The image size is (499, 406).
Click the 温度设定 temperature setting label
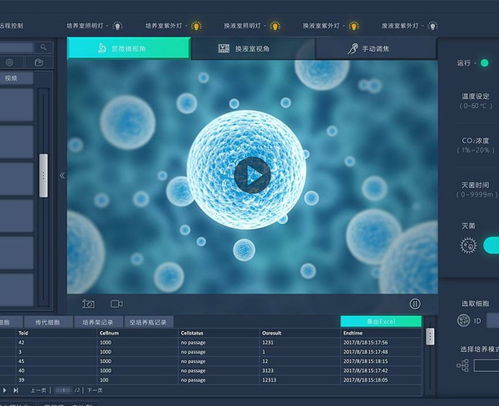[x=475, y=96]
